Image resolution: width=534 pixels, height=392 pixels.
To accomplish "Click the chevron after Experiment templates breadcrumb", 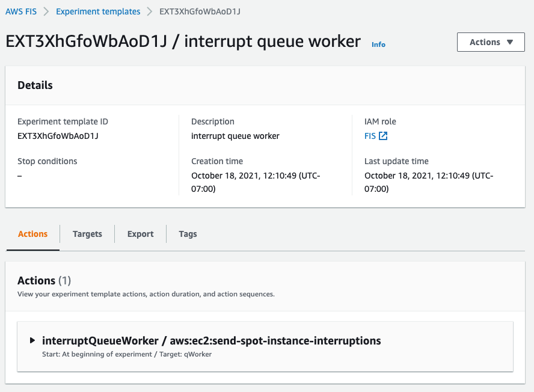I will (x=149, y=11).
